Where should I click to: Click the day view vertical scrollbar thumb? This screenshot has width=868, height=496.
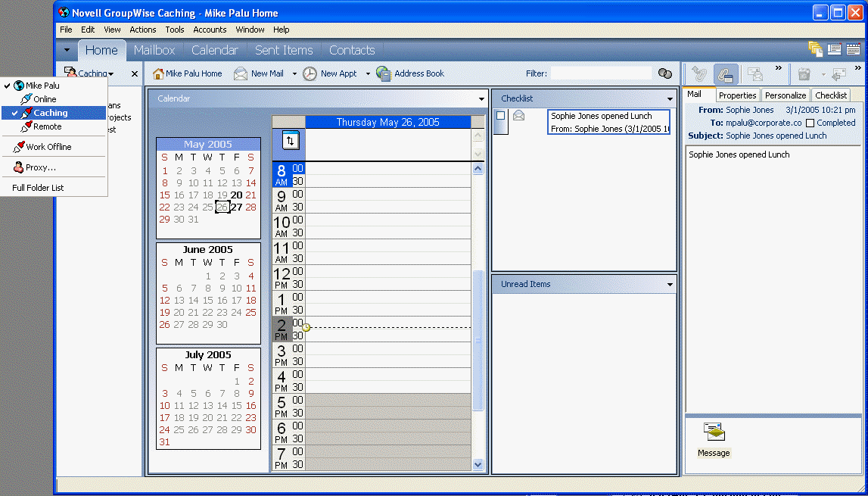pos(478,340)
